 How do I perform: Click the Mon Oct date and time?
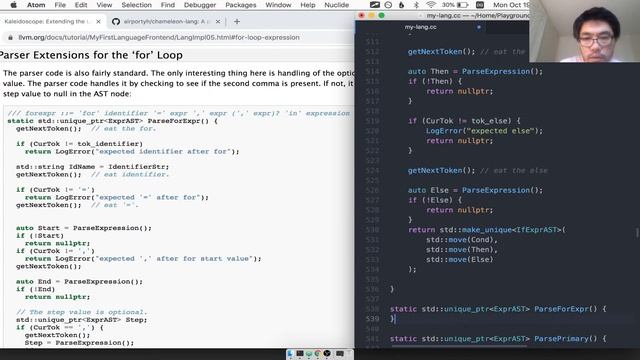click(511, 5)
